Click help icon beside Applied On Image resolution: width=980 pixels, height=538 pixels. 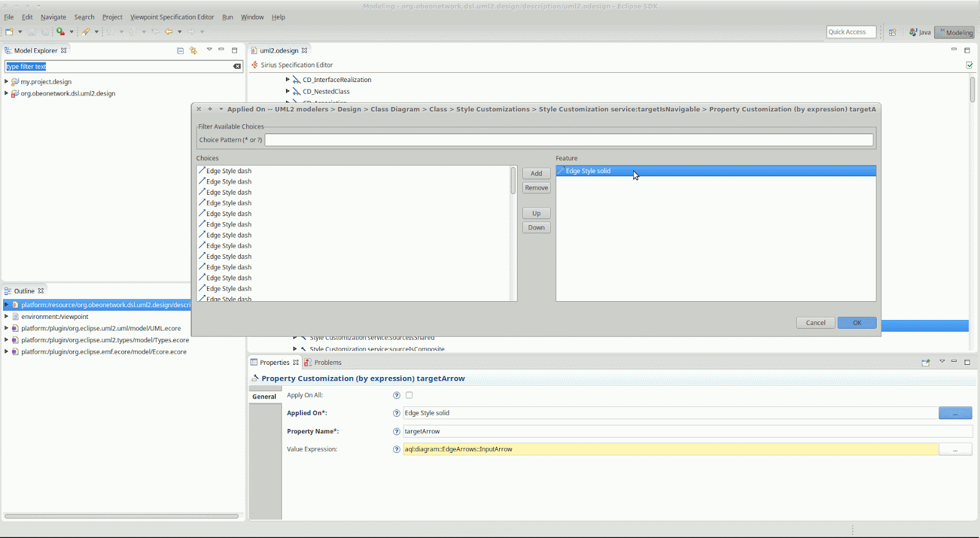(x=396, y=413)
